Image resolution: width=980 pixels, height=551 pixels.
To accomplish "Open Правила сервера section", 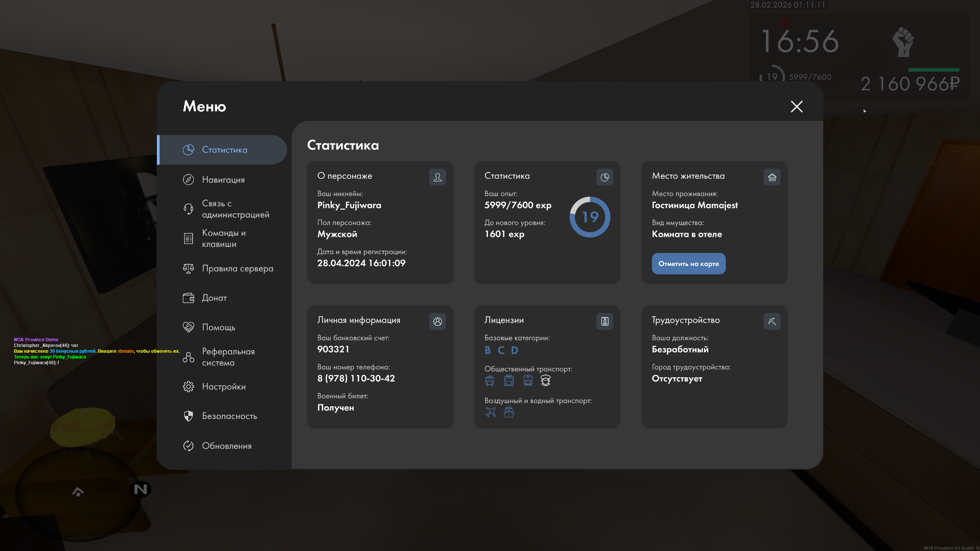I will [x=237, y=268].
